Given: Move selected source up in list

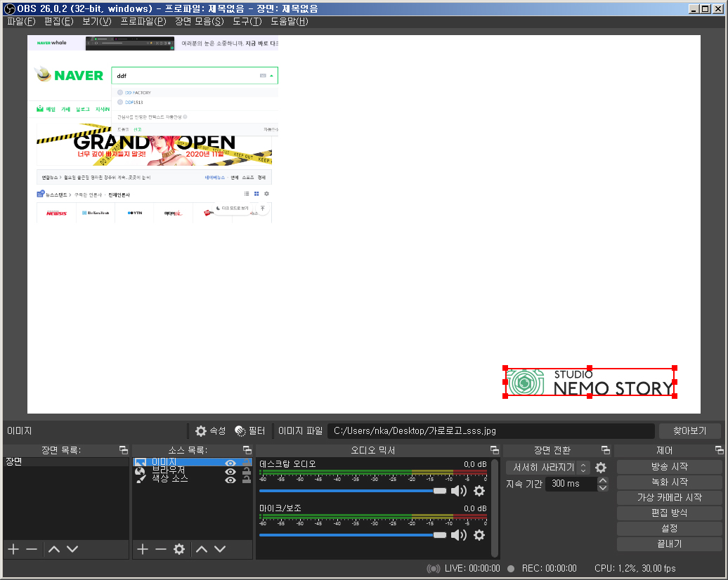Looking at the screenshot, I should pos(202,549).
